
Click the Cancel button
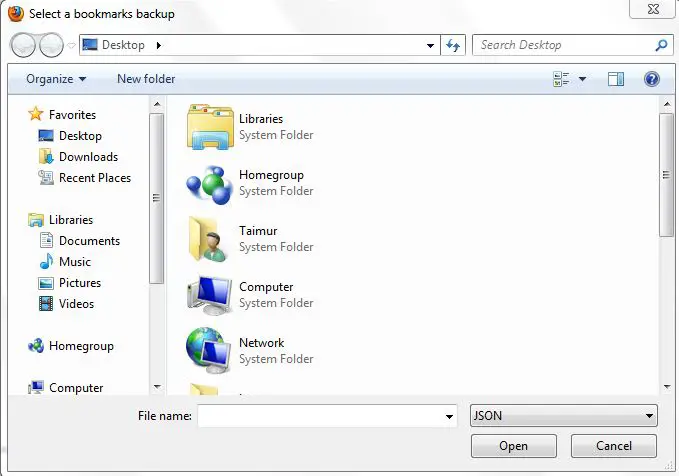(614, 446)
